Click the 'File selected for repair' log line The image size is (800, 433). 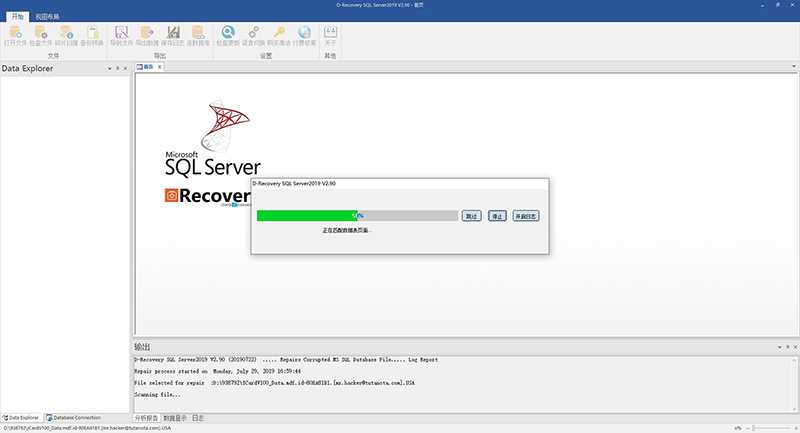click(x=274, y=383)
